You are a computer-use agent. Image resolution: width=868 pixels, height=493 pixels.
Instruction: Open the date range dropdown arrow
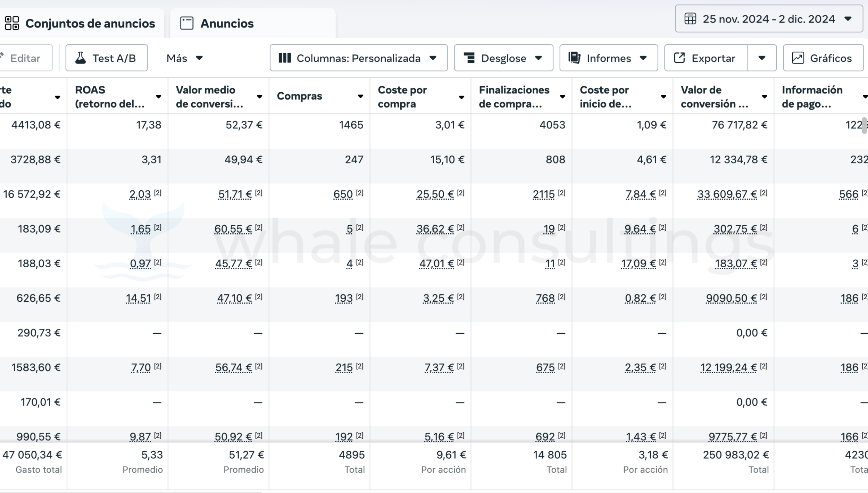click(x=848, y=19)
